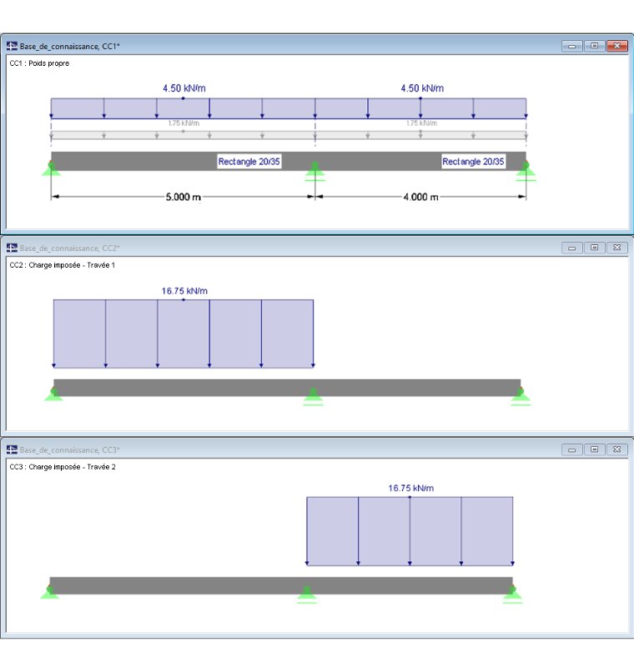Select left 1.75 kN/m grey load label
Viewport: 634px width, 672px height.
pos(184,123)
